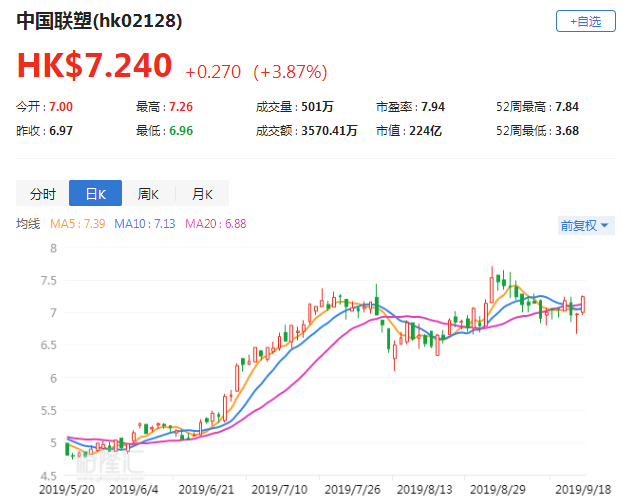Screen dimensions: 622x501
Task: Open the 周K weekly chart tab
Action: click(148, 193)
